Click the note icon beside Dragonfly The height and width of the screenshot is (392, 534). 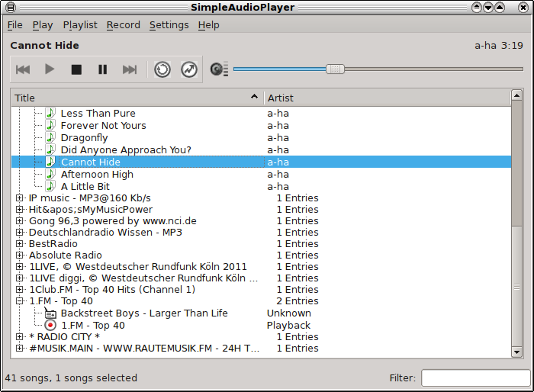(x=50, y=137)
